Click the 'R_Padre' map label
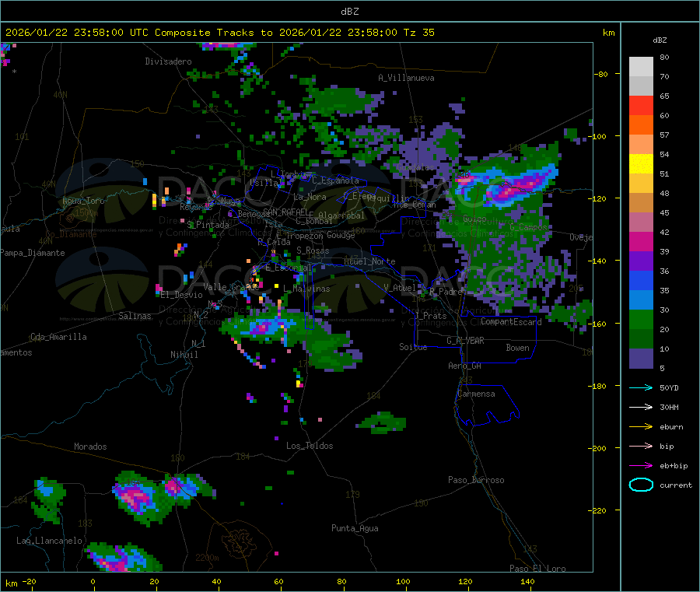The image size is (700, 592). 446,292
